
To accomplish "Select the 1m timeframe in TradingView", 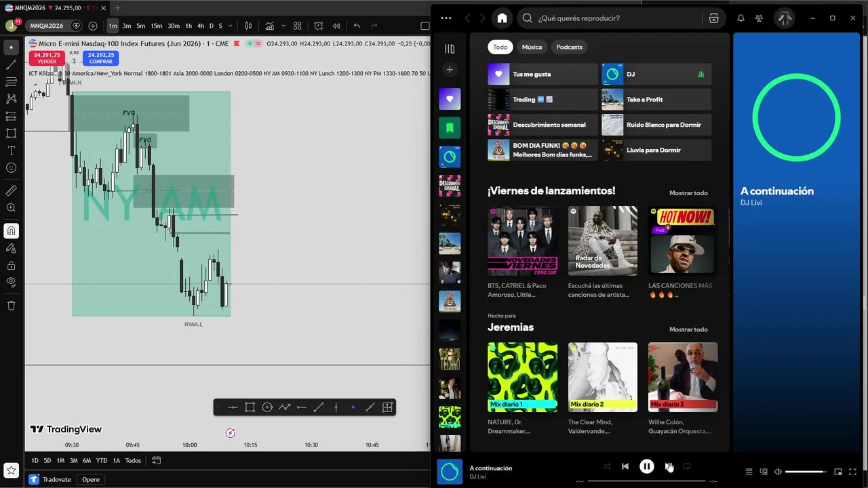I will click(113, 26).
